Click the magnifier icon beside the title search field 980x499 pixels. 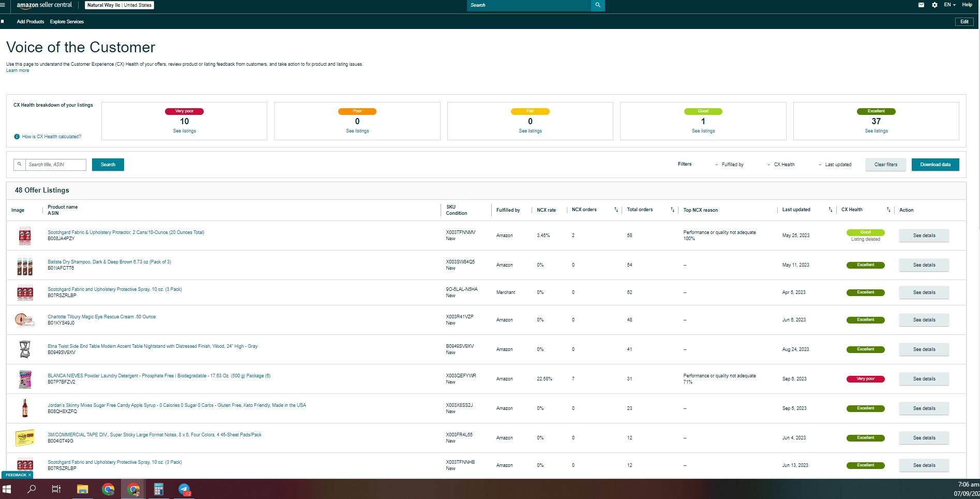click(x=20, y=165)
